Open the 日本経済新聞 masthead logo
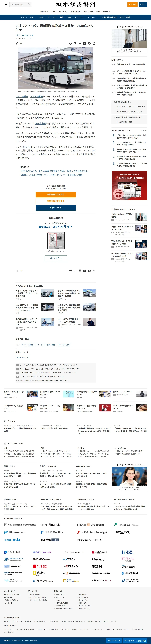Viewport: 151px width, 644px height. [75, 4]
